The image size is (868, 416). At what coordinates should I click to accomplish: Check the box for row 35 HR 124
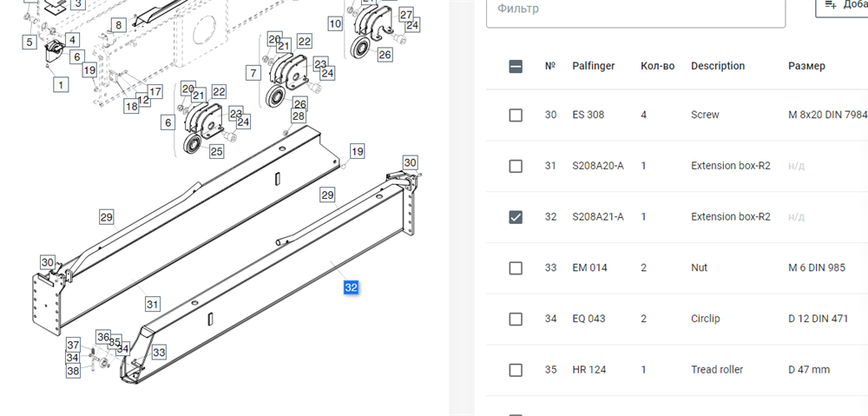516,369
